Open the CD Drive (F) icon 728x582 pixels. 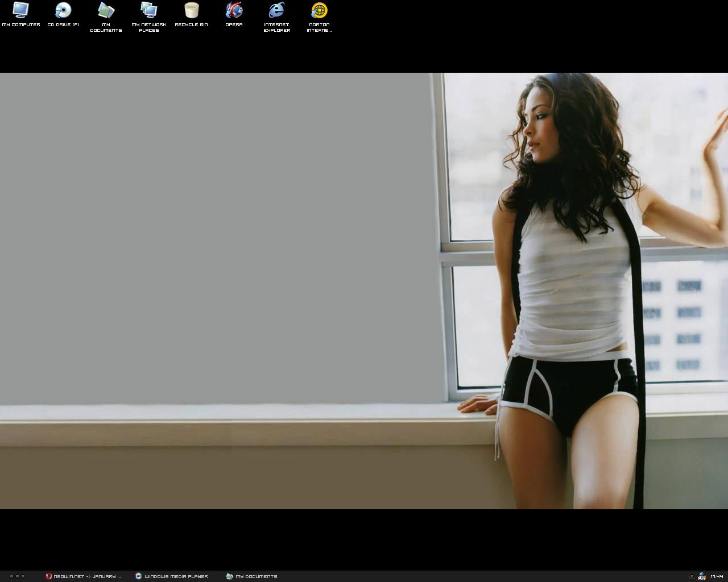pos(63,10)
